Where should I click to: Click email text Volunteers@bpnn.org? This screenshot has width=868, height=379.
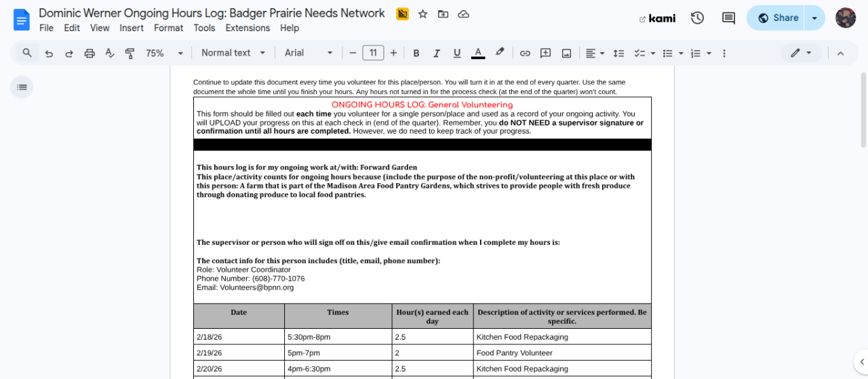257,287
